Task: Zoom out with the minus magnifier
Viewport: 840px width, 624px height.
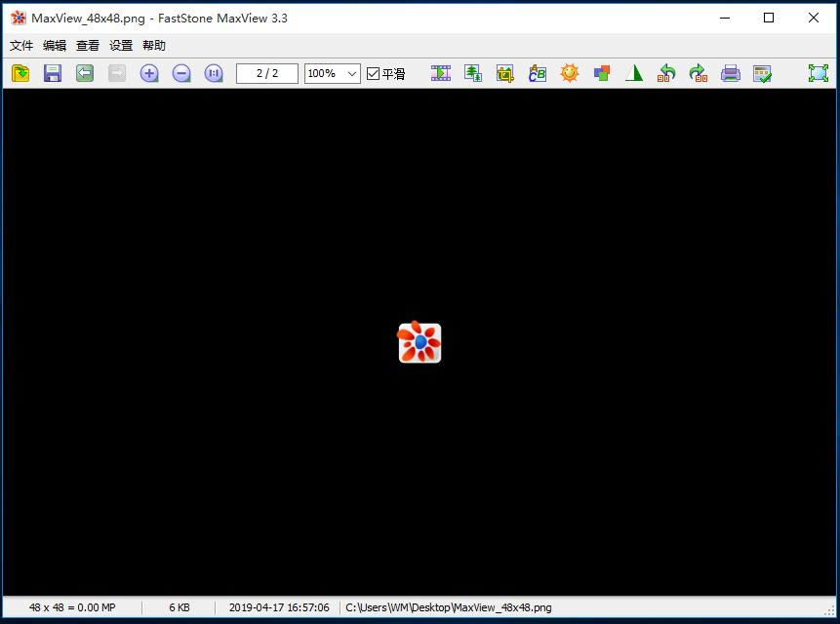Action: [x=181, y=73]
